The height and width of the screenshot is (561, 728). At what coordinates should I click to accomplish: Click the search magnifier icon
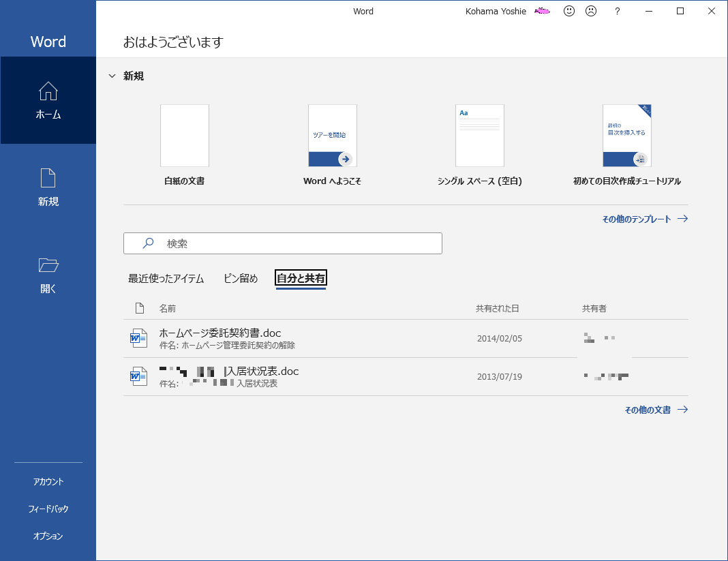pos(148,243)
